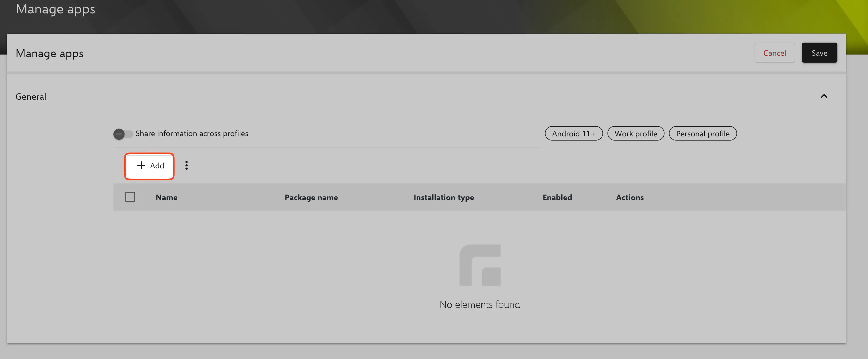Select the Personal profile chip

pos(703,133)
